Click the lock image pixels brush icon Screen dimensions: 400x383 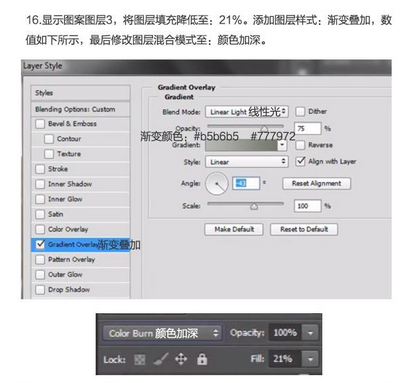161,359
